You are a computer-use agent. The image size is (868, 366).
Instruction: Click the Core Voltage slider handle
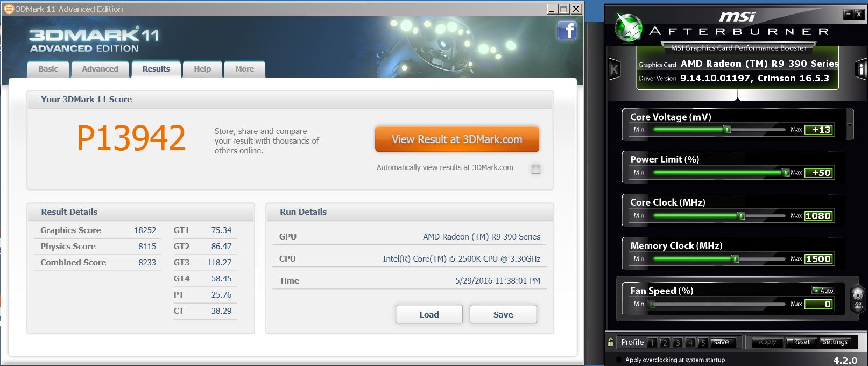click(728, 130)
